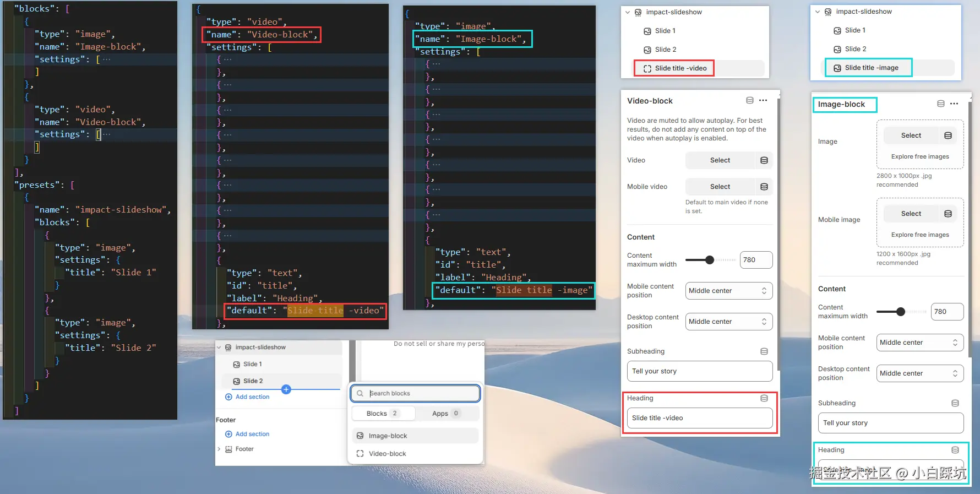Click image icon of Slide 1 in Slide title -video tree
The image size is (980, 494).
point(647,31)
